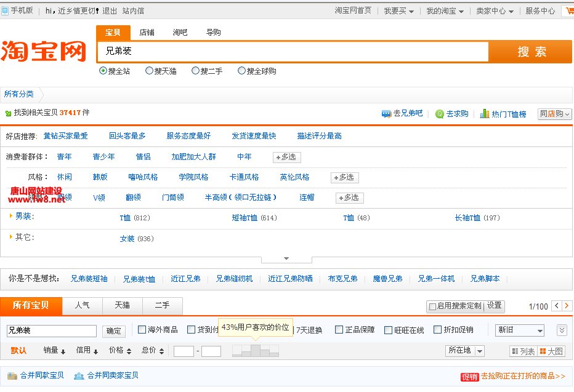Click the maximum price input box
This screenshot has width=574, height=392.
click(x=211, y=351)
